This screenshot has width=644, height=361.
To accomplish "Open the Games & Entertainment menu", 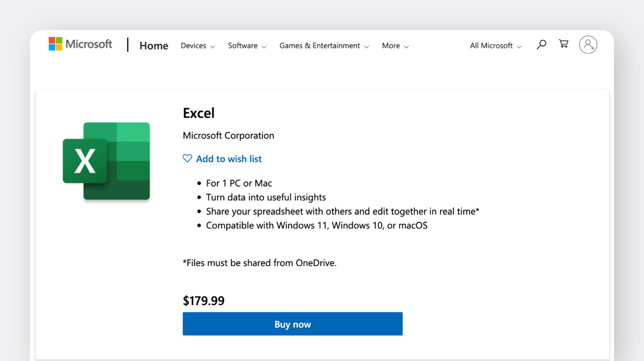I will coord(324,46).
